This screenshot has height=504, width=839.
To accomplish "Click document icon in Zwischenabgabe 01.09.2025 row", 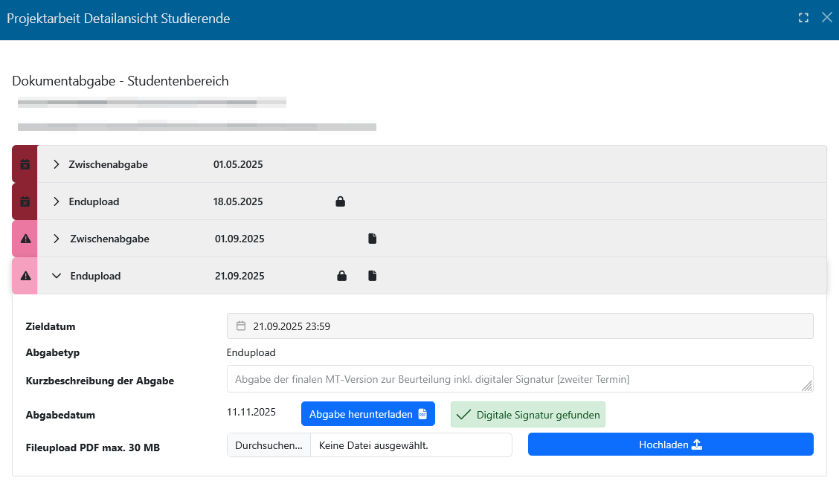I will tap(373, 239).
